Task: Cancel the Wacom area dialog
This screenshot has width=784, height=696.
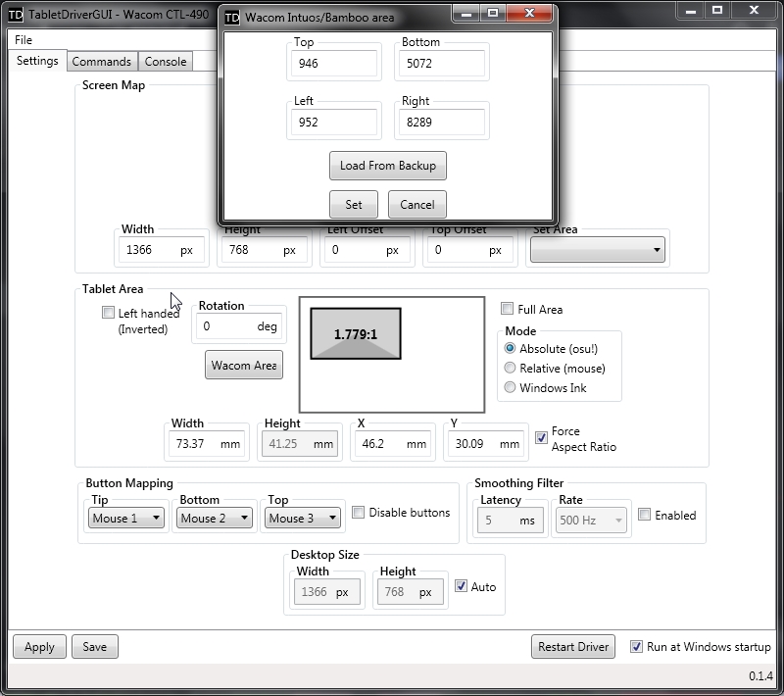Action: point(417,205)
